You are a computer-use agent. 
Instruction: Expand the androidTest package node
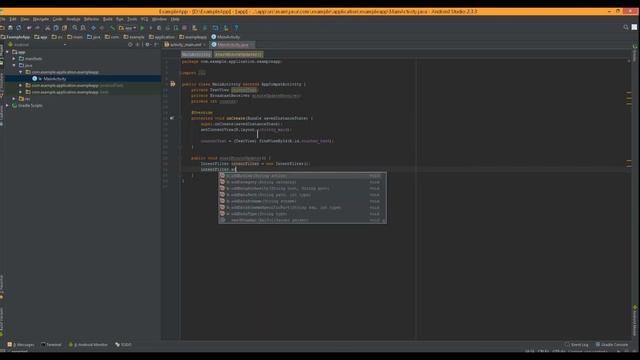tap(20, 85)
